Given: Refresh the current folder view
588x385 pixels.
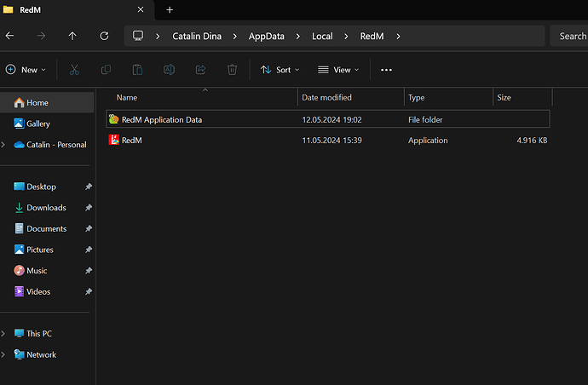Looking at the screenshot, I should click(x=104, y=36).
